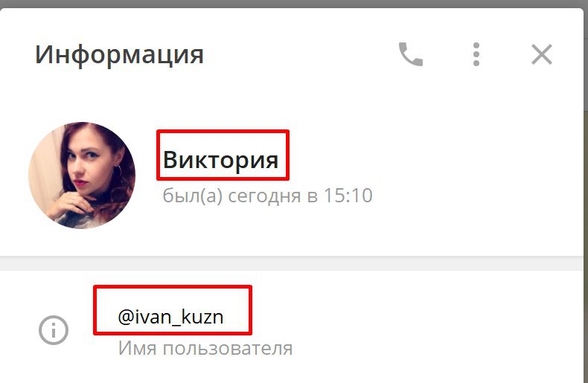The image size is (588, 383).
Task: Click the info circle icon
Action: pos(54,330)
